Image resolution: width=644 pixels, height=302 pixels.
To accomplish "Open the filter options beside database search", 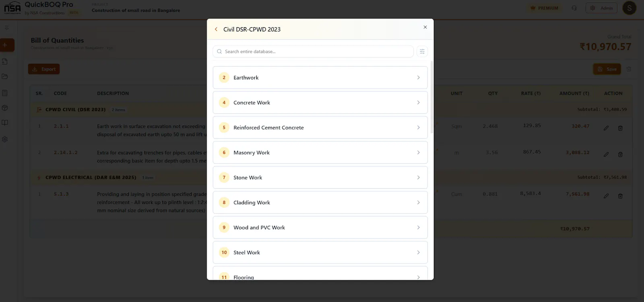I will [x=422, y=52].
